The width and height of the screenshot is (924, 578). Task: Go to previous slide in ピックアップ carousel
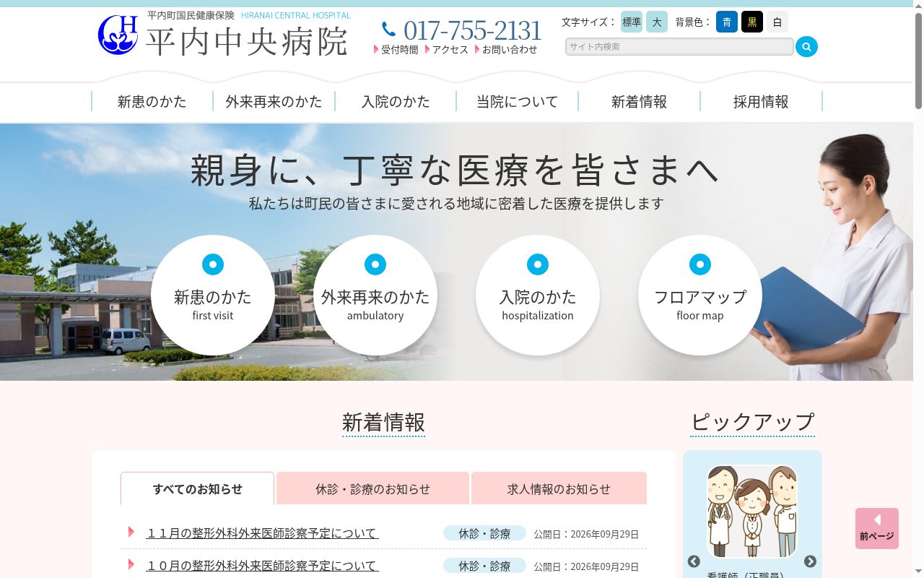pos(694,561)
